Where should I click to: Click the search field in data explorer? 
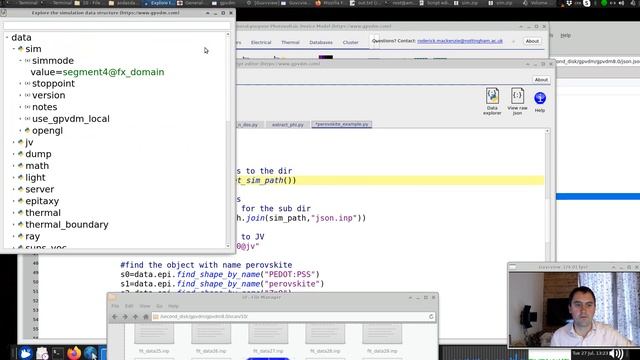pos(117,25)
